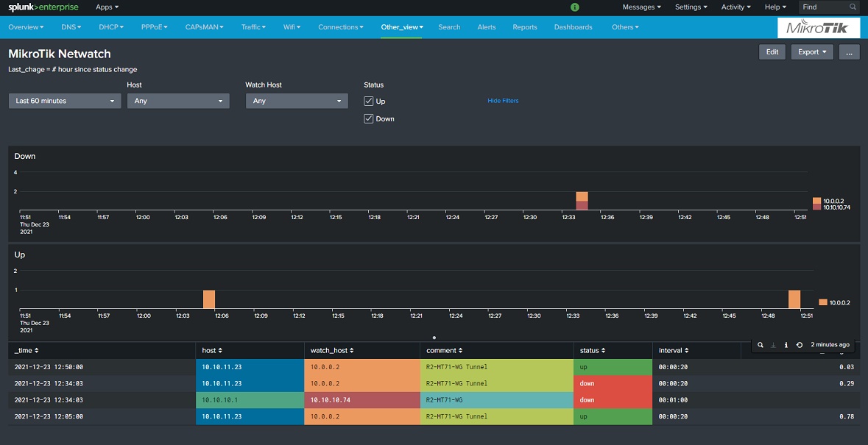Open the Host filter dropdown
Screen dimensions: 868x445
point(178,102)
